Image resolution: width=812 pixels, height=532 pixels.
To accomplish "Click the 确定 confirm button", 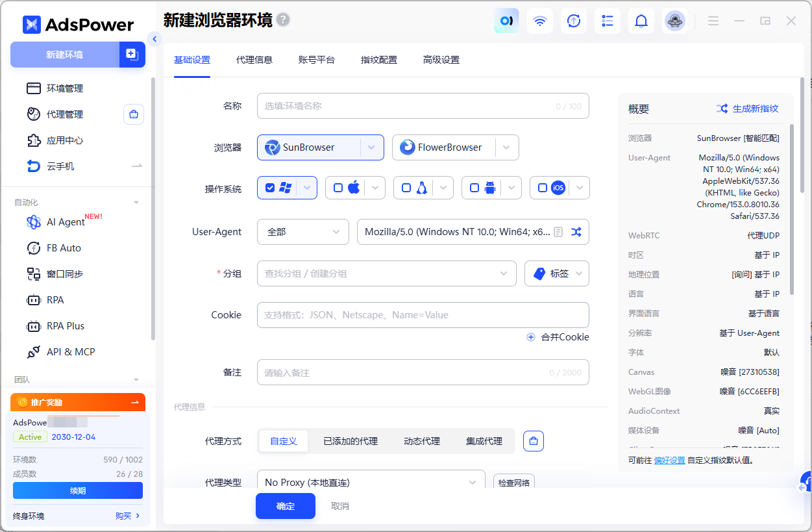I will tap(286, 506).
